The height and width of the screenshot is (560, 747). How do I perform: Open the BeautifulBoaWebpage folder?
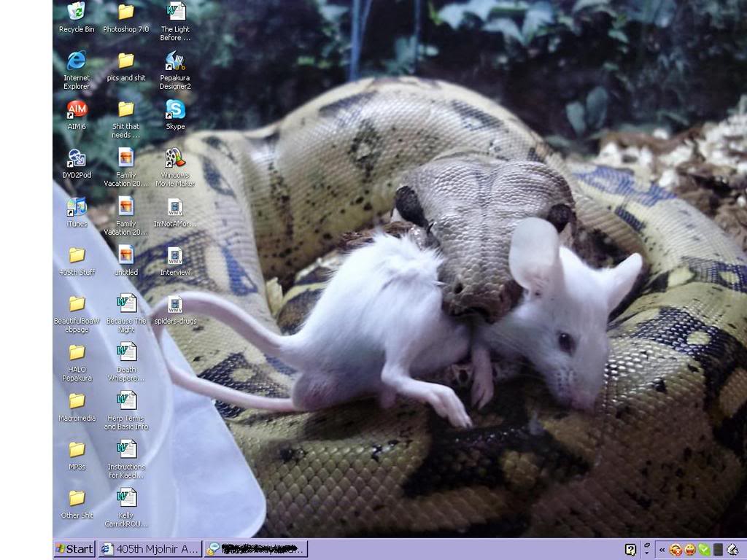[76, 314]
